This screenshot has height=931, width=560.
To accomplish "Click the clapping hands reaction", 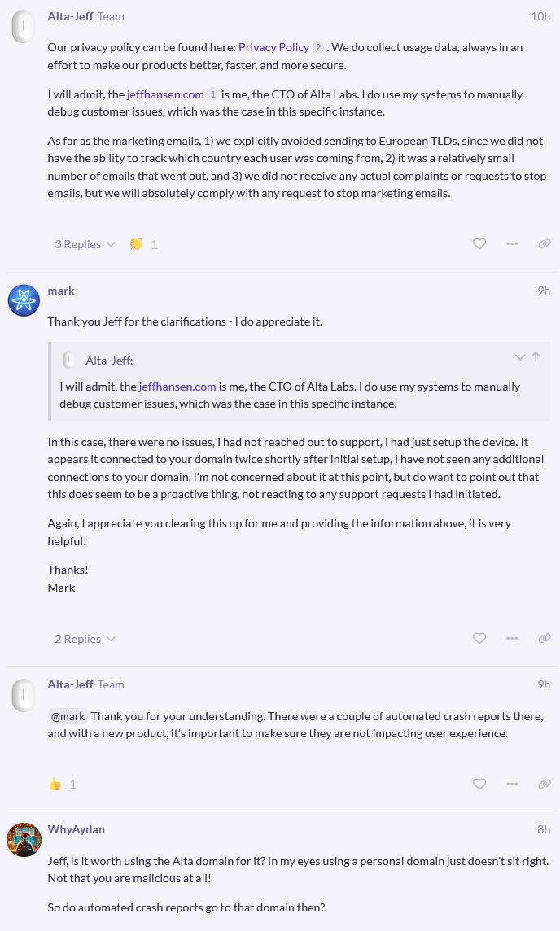I will (x=137, y=244).
